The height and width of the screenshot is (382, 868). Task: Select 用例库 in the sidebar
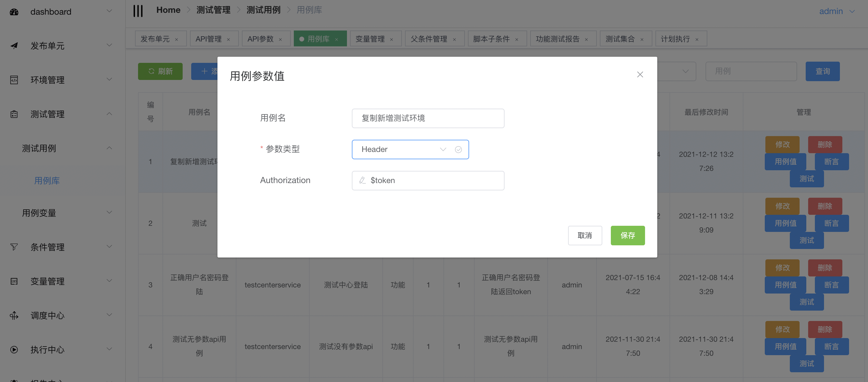47,181
